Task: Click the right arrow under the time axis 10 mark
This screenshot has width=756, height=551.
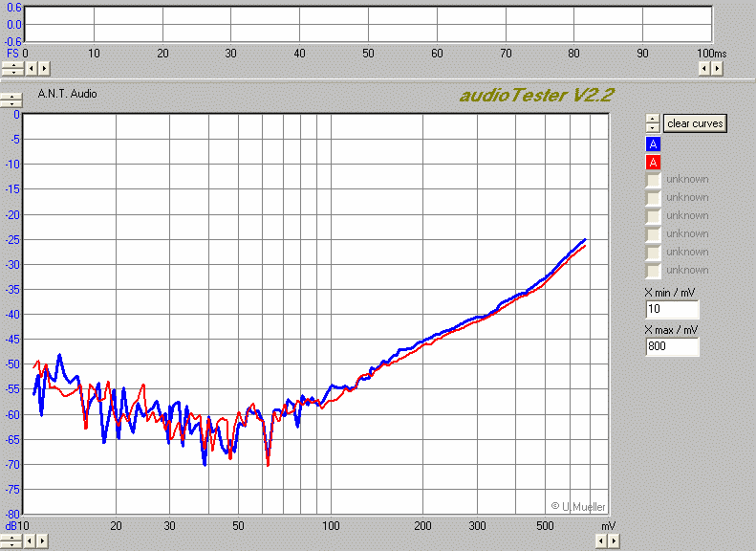Action: (44, 69)
